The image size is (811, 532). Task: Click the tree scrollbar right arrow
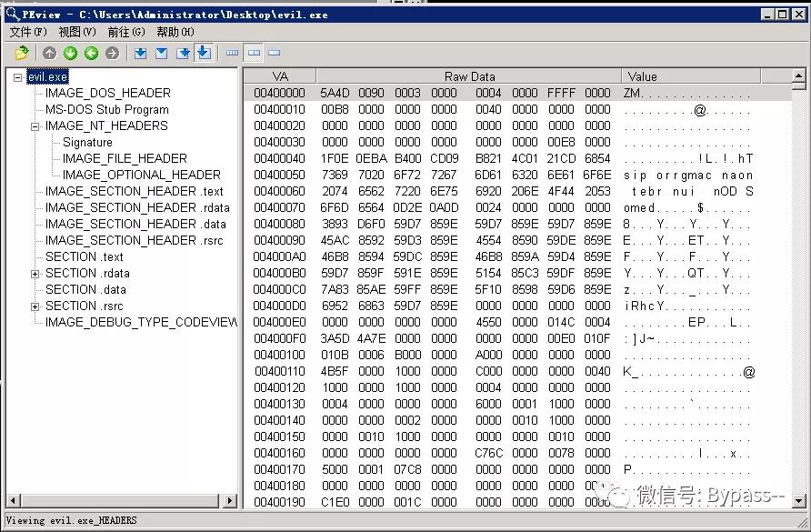pos(229,500)
